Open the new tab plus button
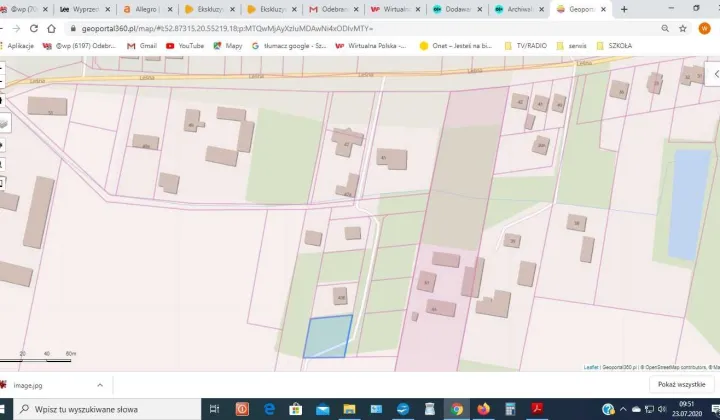The height and width of the screenshot is (420, 720). click(x=624, y=9)
